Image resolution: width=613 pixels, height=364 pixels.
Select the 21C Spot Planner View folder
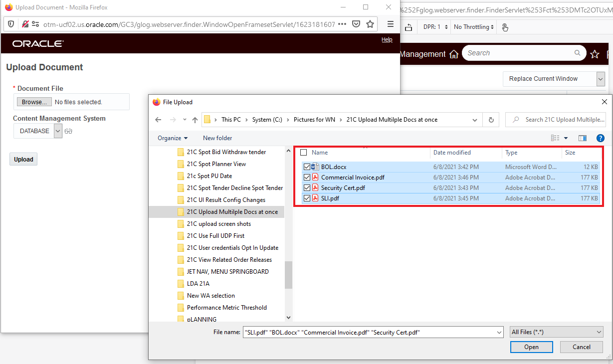(x=216, y=164)
